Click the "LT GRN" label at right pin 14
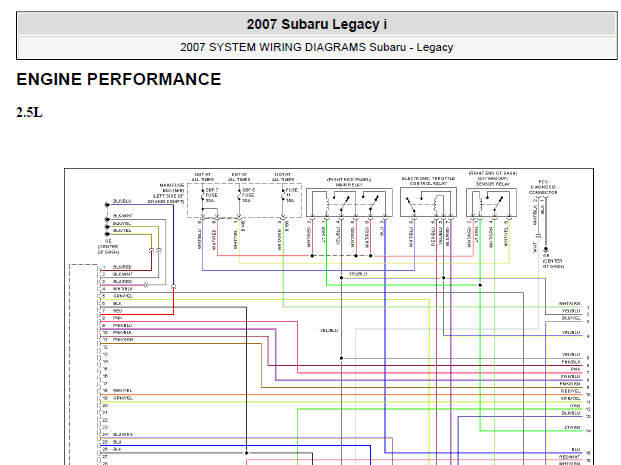This screenshot has width=621, height=465. click(572, 428)
